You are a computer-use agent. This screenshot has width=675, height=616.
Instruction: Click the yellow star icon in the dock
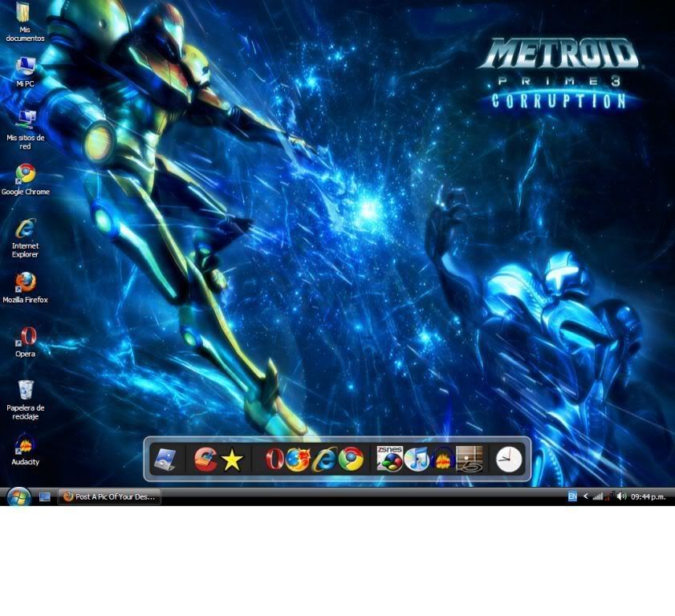[x=232, y=460]
